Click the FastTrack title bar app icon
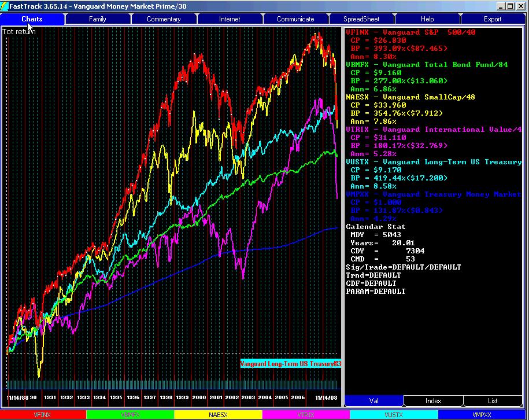 pyautogui.click(x=4, y=6)
